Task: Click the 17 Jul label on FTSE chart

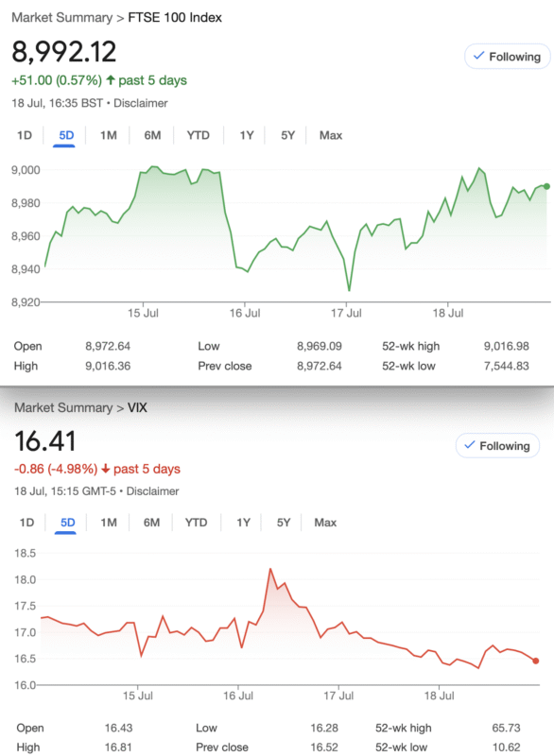Action: pos(346,314)
